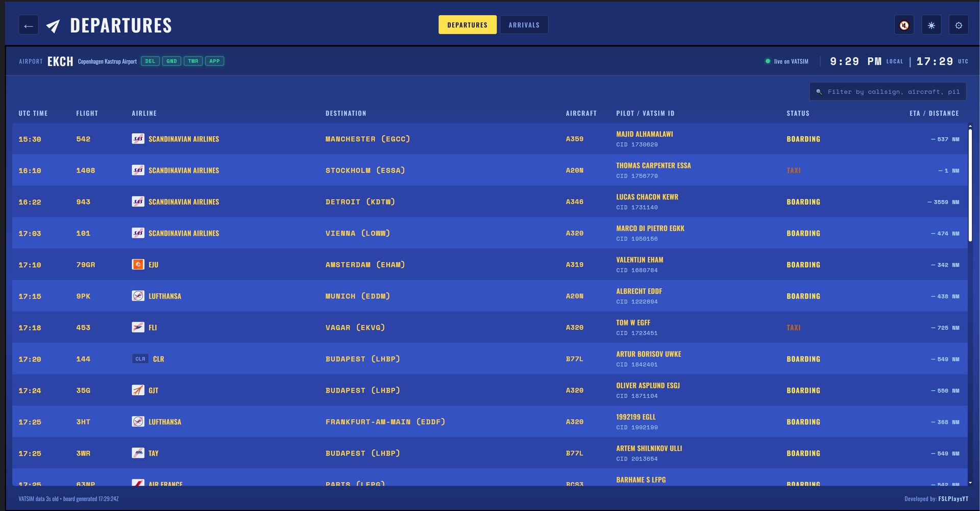Click destination Frankfurt-am-Main (EDDF)
Screen dimensions: 980x511
[385, 422]
